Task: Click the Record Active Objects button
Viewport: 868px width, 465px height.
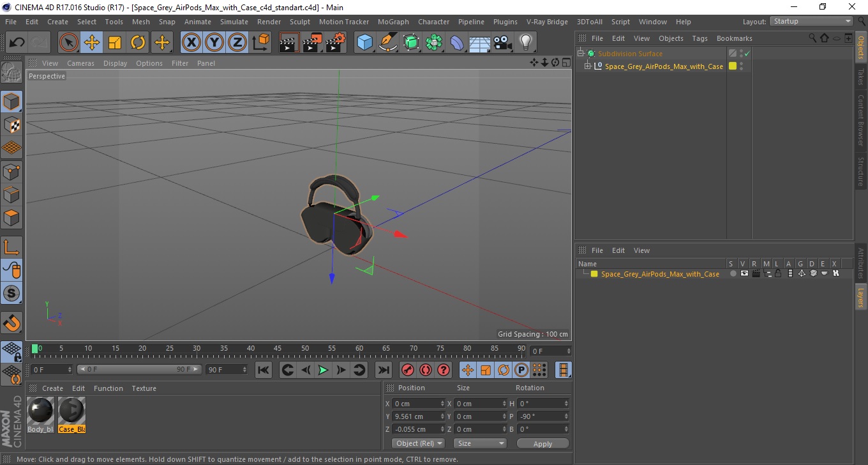Action: [x=407, y=370]
